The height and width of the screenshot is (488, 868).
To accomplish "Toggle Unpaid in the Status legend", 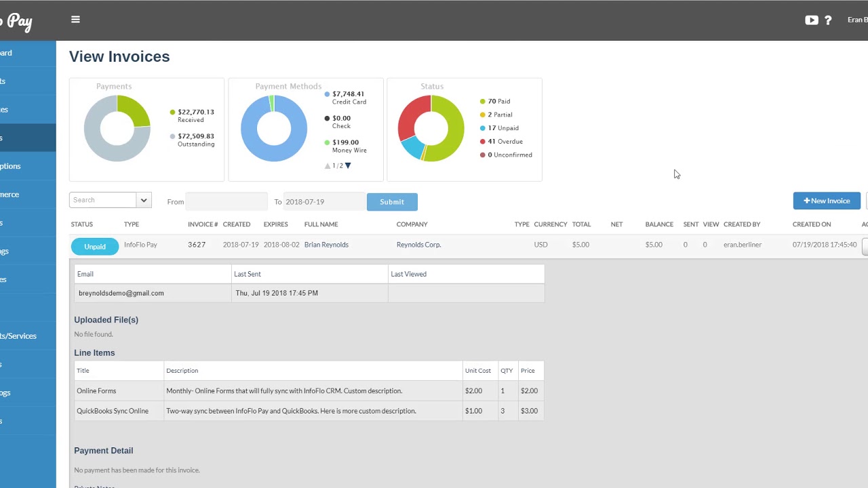I will coord(499,128).
